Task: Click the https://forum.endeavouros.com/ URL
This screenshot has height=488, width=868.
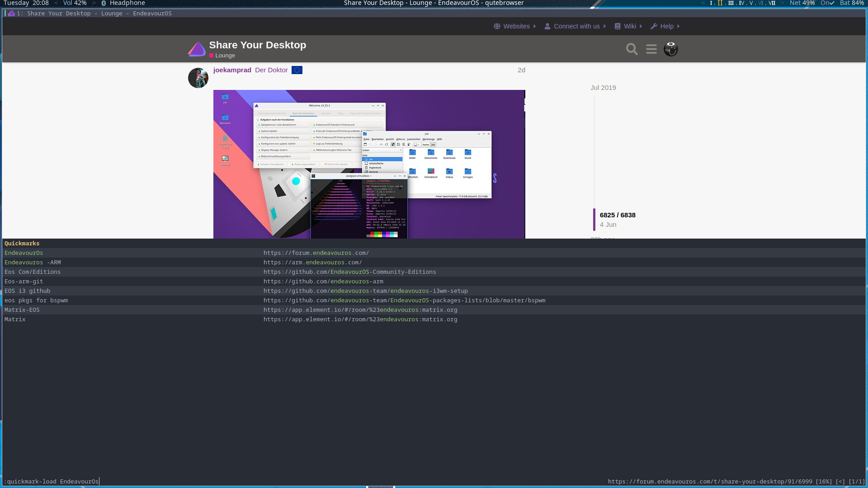Action: tap(316, 253)
